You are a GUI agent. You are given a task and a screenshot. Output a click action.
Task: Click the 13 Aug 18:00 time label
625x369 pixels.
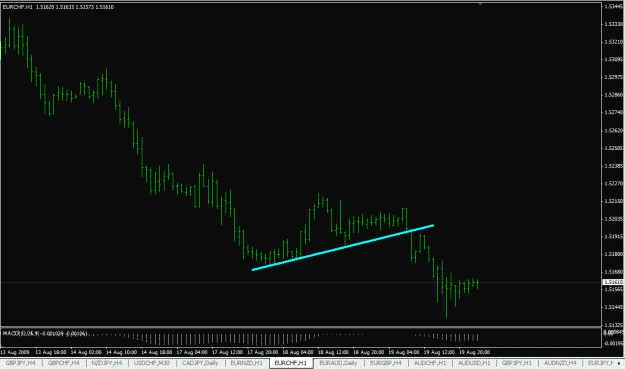(x=51, y=352)
